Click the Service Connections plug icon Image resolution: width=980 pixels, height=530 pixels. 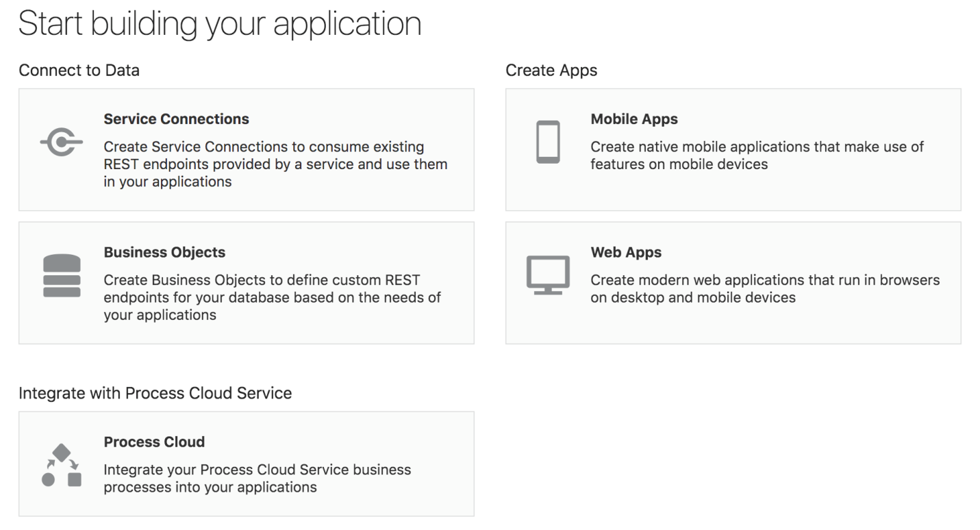pyautogui.click(x=62, y=142)
